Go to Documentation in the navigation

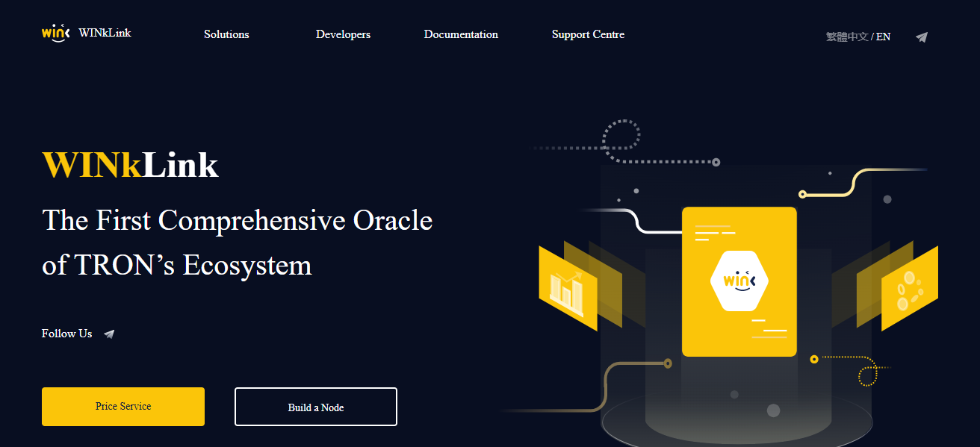[461, 34]
